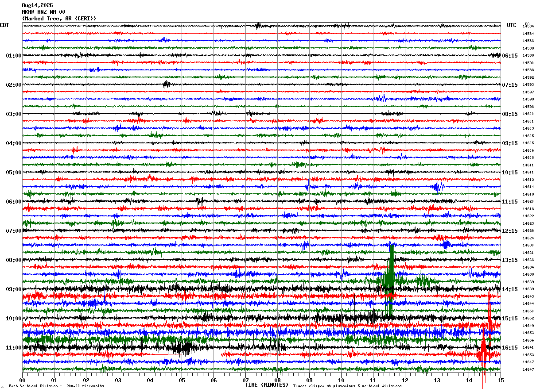Click the 15:15 UTC time label

point(510,319)
